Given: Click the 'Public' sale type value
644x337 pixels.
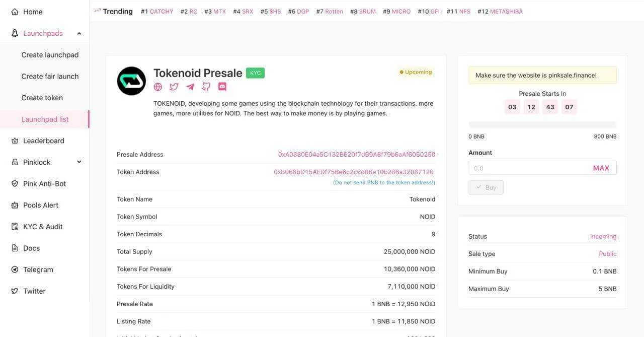Looking at the screenshot, I should tap(608, 254).
